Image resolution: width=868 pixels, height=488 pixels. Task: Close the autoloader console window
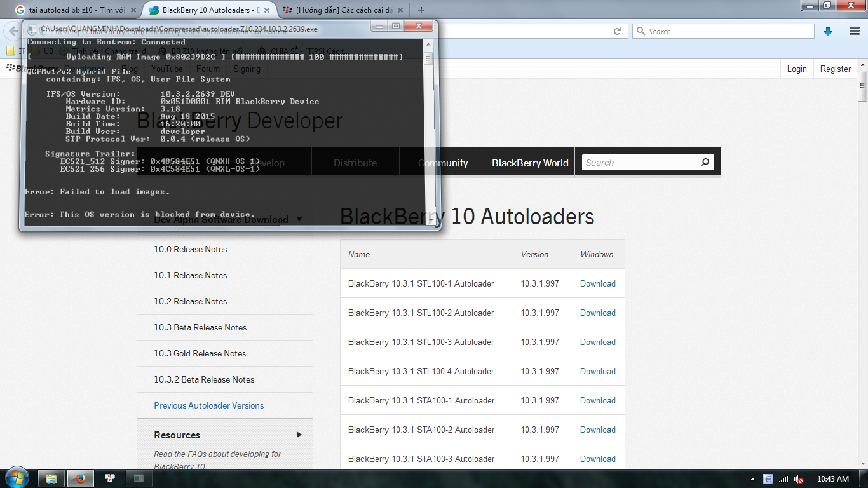419,26
